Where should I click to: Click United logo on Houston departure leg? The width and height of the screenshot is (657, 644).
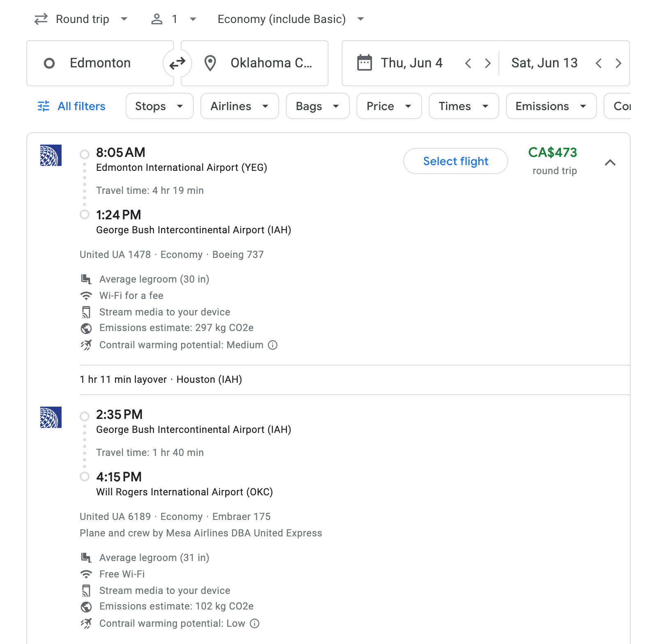[x=51, y=417]
